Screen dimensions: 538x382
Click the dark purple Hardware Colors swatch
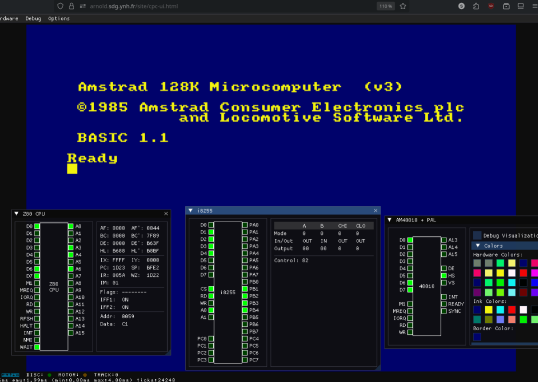[x=477, y=292]
